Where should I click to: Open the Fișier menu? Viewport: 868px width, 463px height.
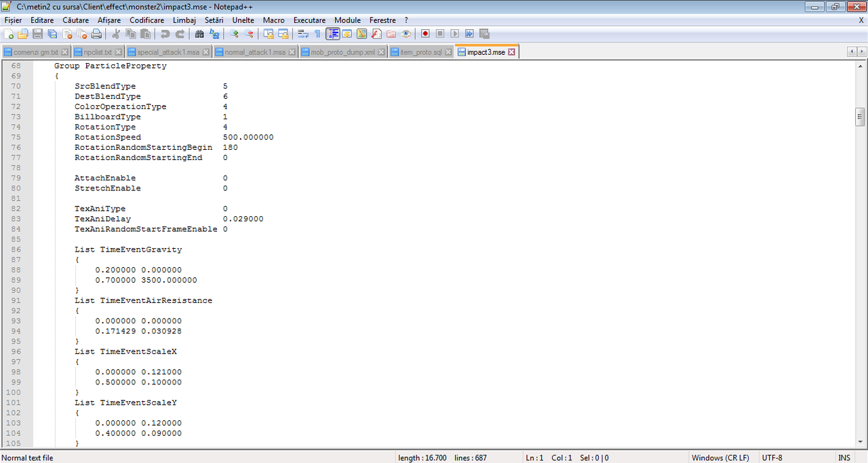pos(13,20)
